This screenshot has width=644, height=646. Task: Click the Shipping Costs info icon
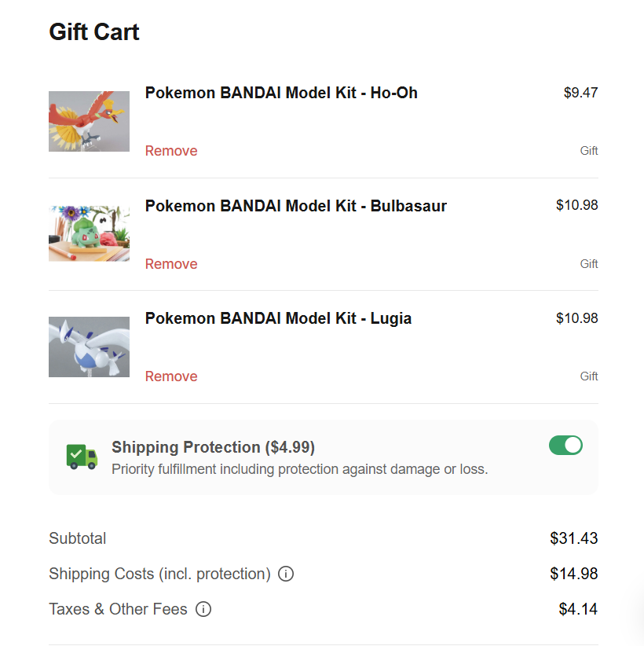(286, 574)
